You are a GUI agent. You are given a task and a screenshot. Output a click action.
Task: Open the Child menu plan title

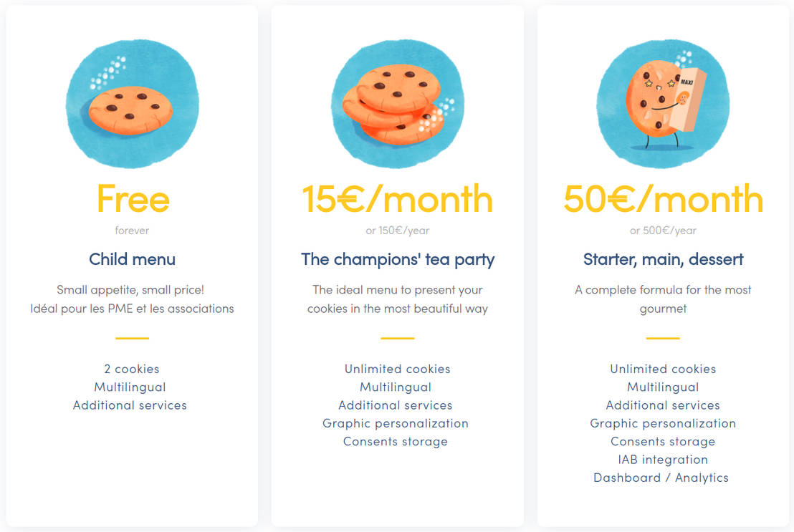pyautogui.click(x=132, y=259)
